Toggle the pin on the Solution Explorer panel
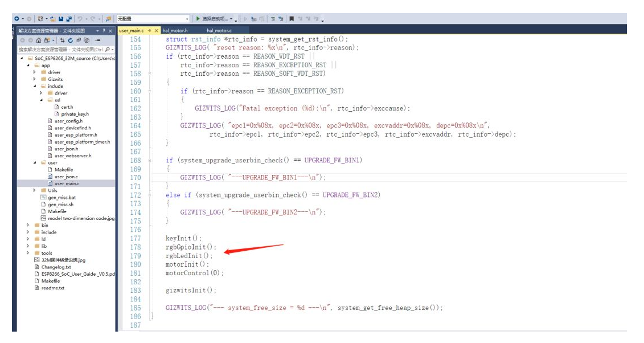The height and width of the screenshot is (343, 644). click(104, 31)
